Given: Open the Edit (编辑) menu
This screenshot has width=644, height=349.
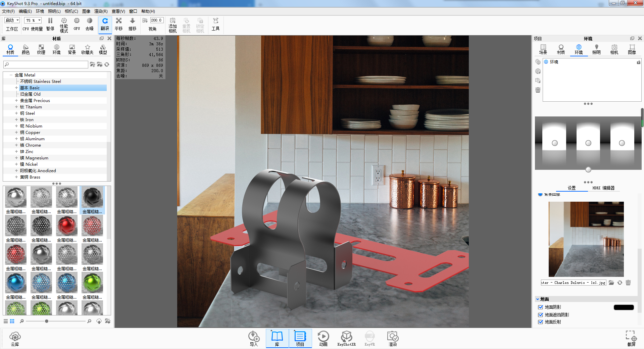Looking at the screenshot, I should 25,11.
